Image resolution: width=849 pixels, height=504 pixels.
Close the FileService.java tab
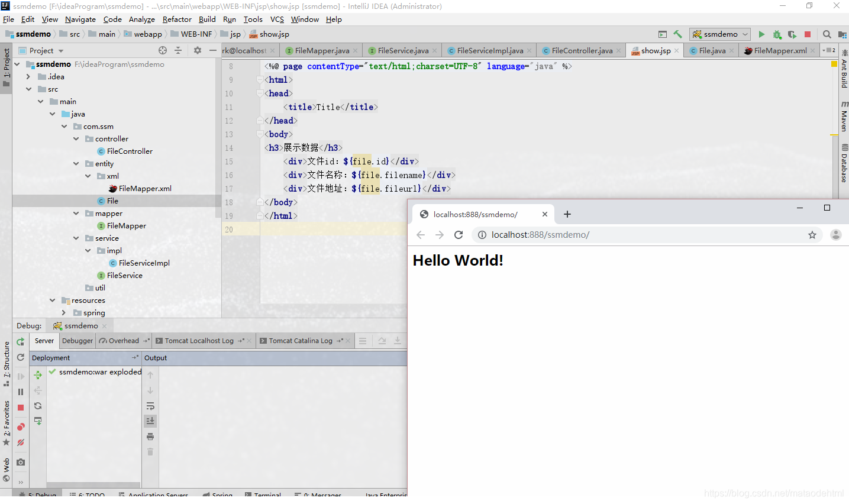tap(435, 51)
